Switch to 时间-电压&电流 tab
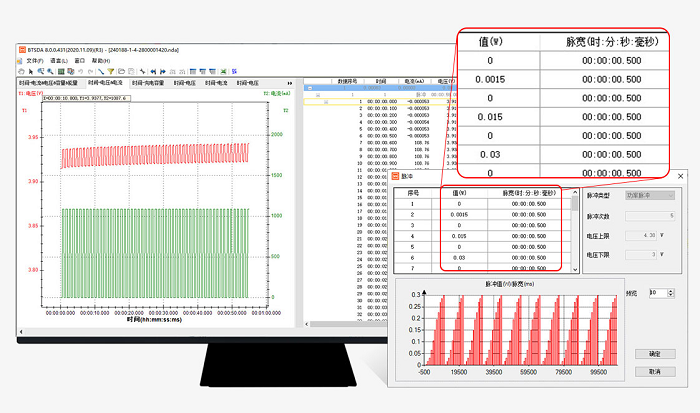This screenshot has width=700, height=413. [x=105, y=83]
